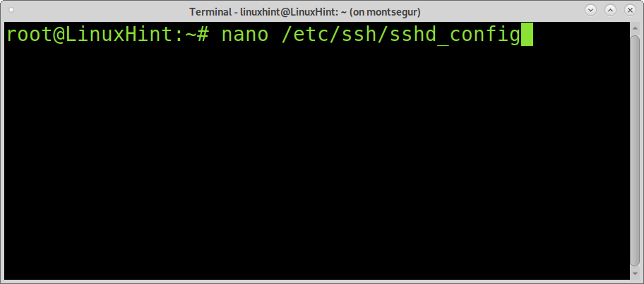Maximize the Terminal window

610,11
